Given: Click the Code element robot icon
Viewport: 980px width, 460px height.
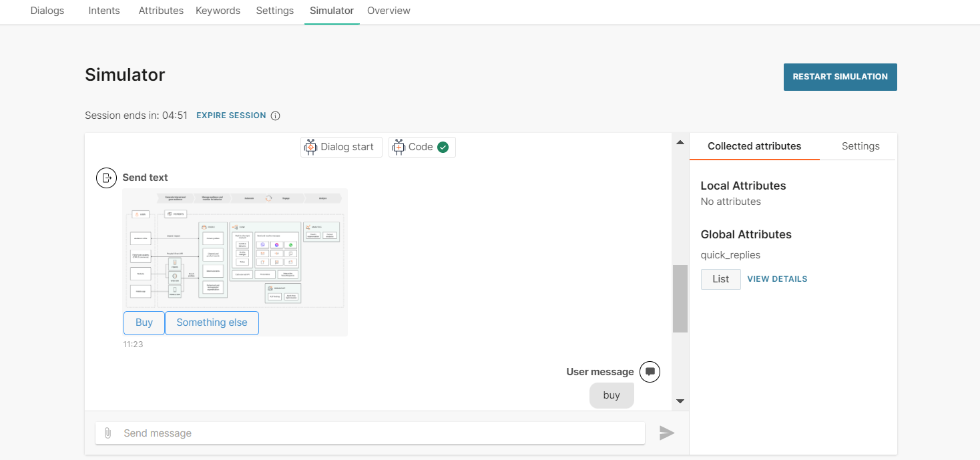Looking at the screenshot, I should (x=399, y=147).
